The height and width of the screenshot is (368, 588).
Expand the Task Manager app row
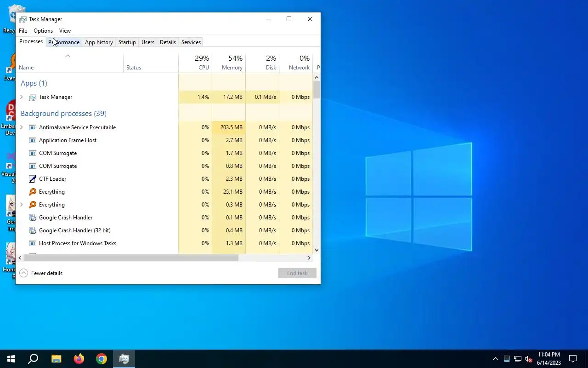point(22,97)
